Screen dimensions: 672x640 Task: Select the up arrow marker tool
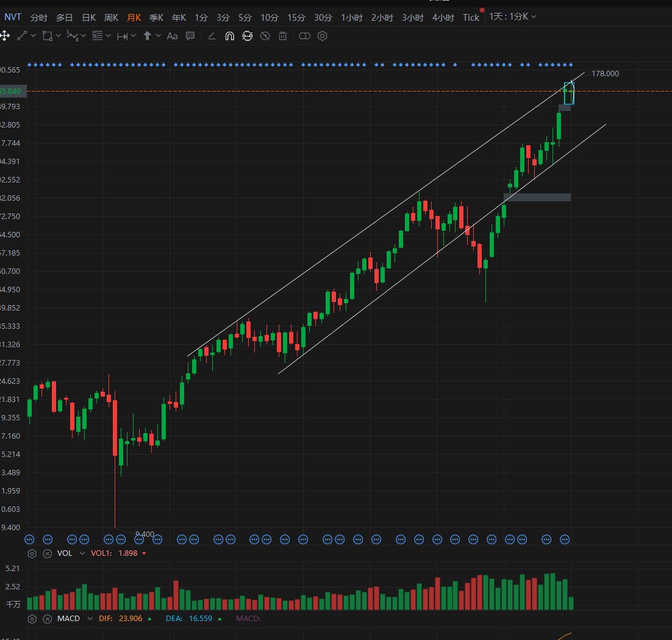pyautogui.click(x=147, y=36)
